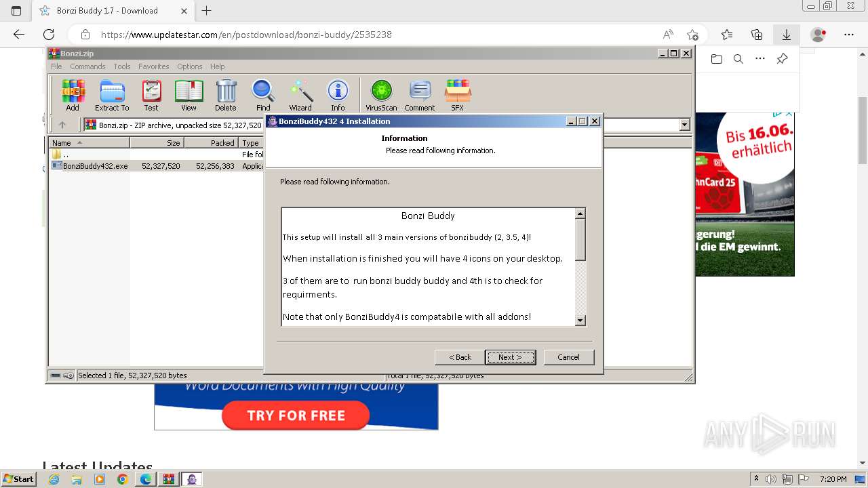868x488 pixels.
Task: Open browser Settings and more menu
Action: click(x=849, y=35)
